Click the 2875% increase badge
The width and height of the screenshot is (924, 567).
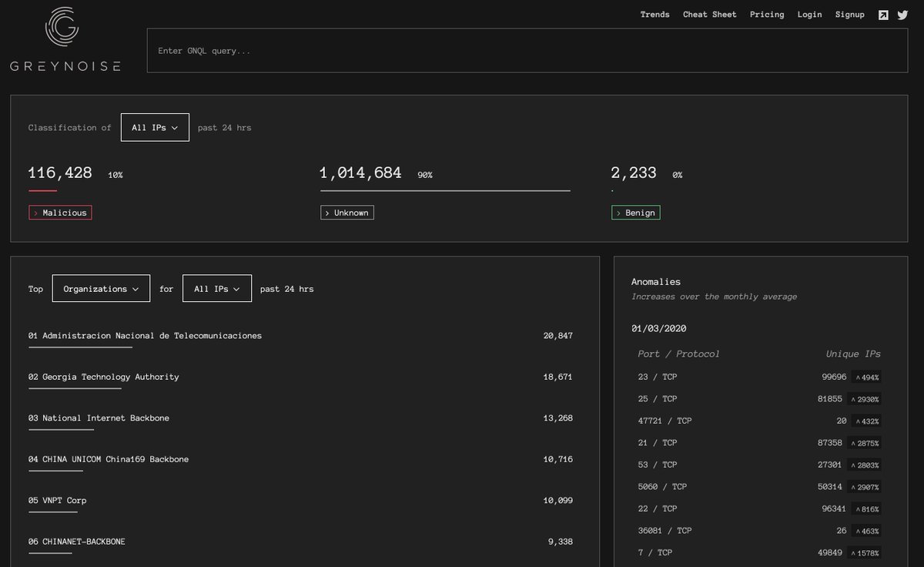point(865,443)
